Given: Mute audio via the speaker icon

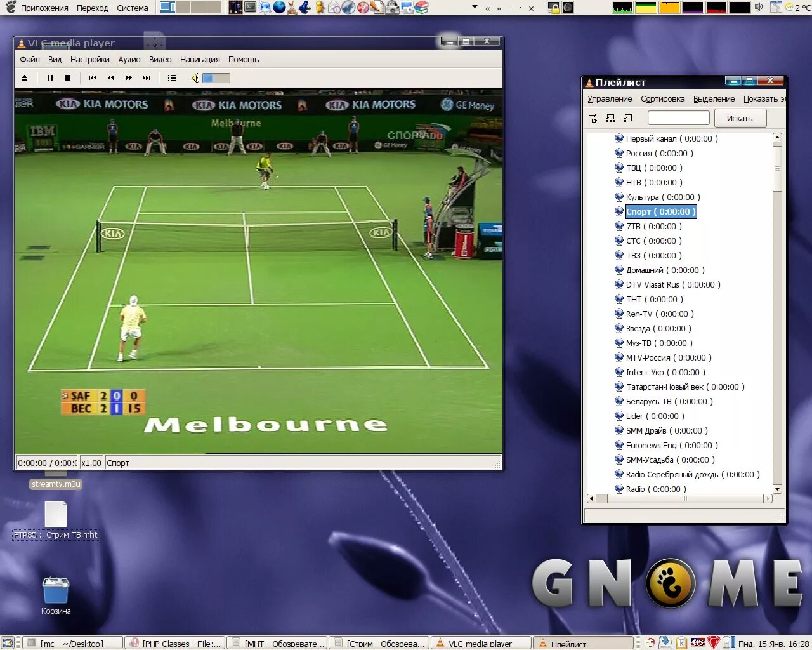Looking at the screenshot, I should coord(194,77).
